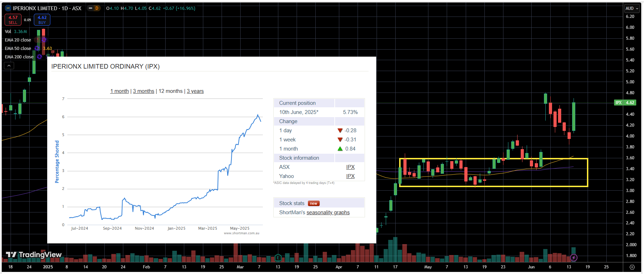Click the IperionX symbol logo icon
The height and width of the screenshot is (274, 644).
(8, 8)
